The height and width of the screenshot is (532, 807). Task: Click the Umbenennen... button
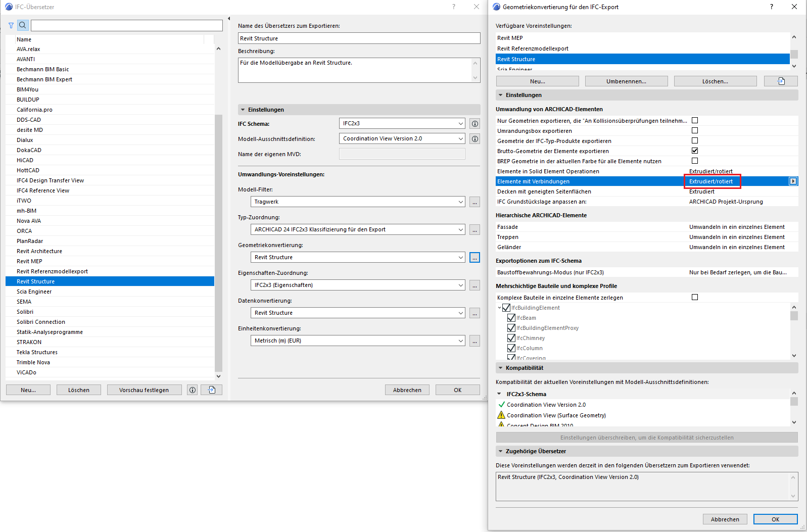[626, 81]
